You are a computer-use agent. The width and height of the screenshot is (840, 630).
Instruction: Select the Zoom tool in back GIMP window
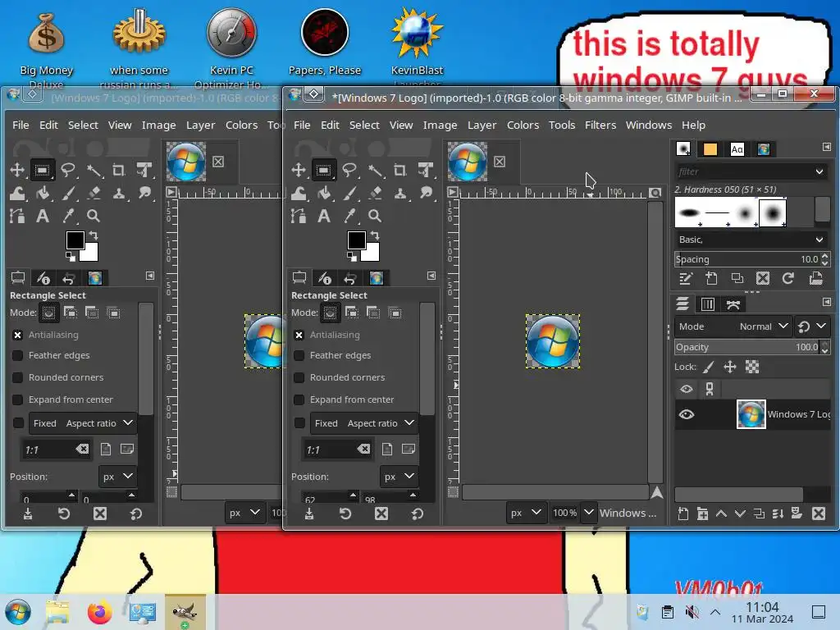pos(94,216)
